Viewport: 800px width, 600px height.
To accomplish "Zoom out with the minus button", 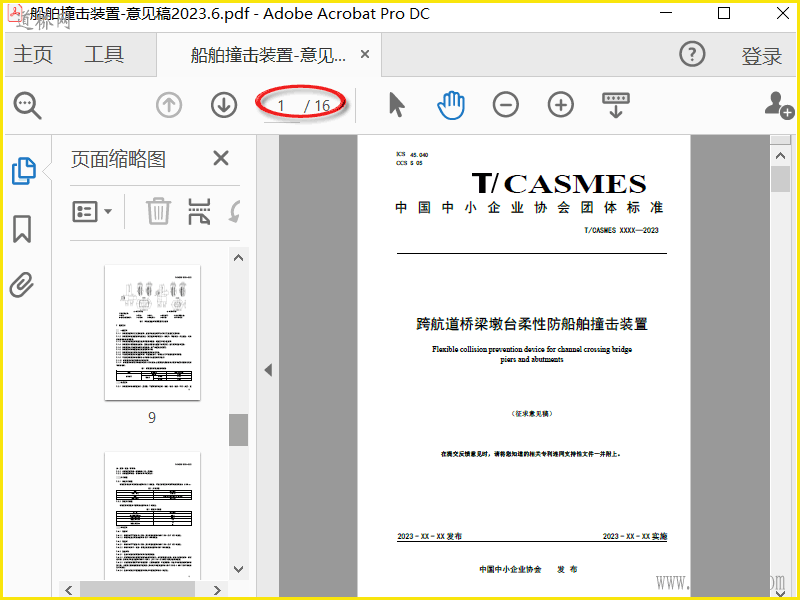I will (506, 105).
